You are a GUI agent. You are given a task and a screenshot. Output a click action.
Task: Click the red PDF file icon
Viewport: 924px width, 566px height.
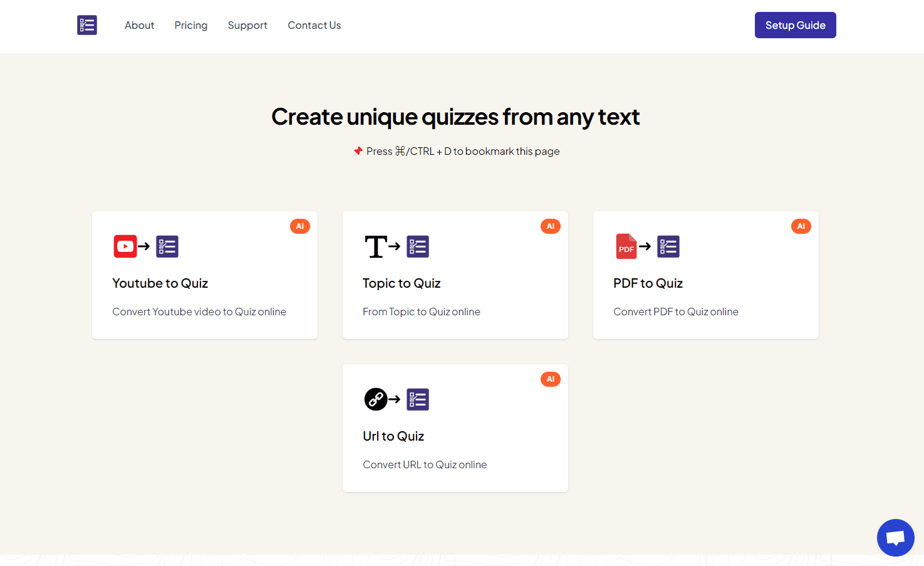coord(626,246)
